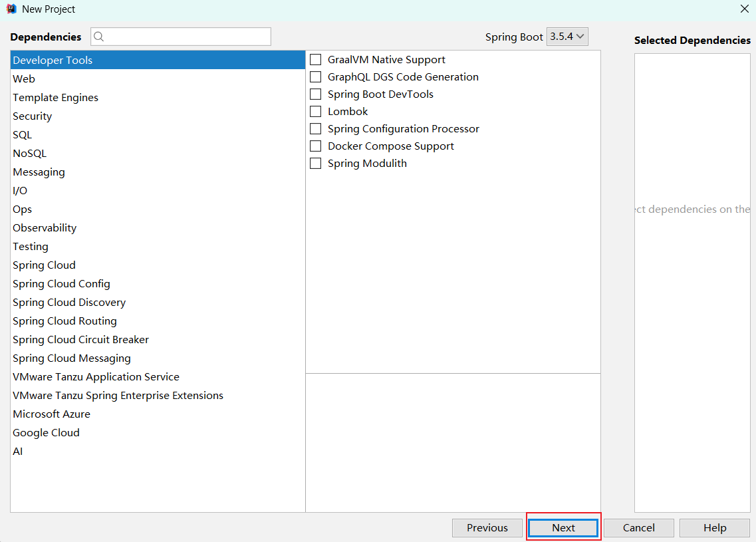This screenshot has height=542, width=756.
Task: Select the Ops category
Action: click(158, 209)
